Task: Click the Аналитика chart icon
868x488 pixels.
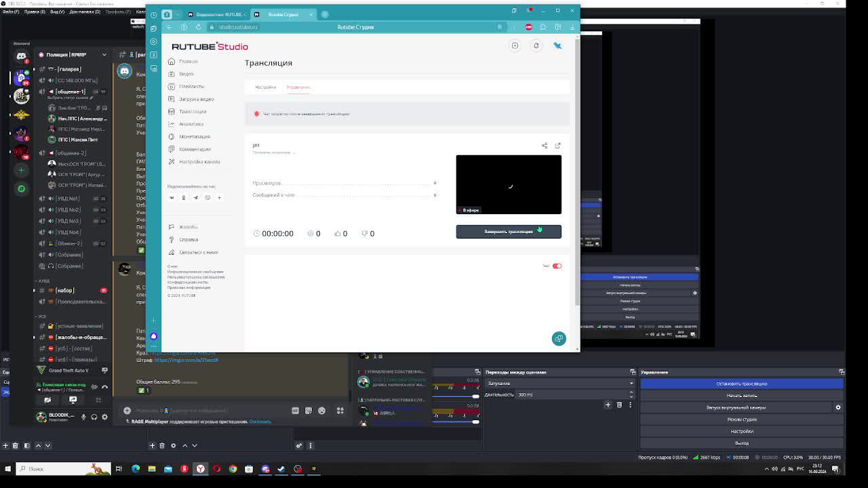Action: point(172,124)
